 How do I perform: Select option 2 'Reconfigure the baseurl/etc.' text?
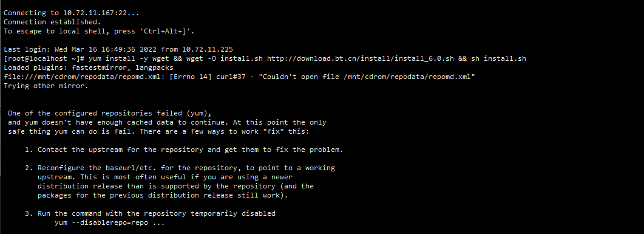click(180, 168)
